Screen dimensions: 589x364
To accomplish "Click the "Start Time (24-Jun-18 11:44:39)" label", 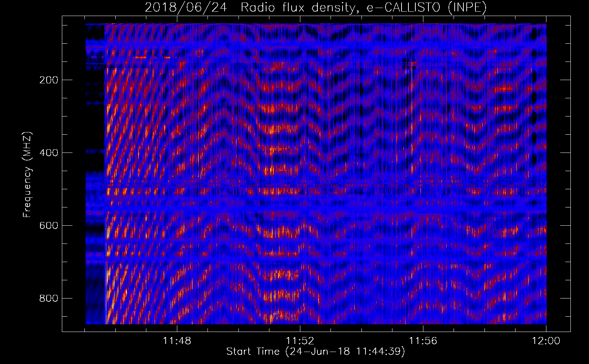I will pyautogui.click(x=316, y=352).
